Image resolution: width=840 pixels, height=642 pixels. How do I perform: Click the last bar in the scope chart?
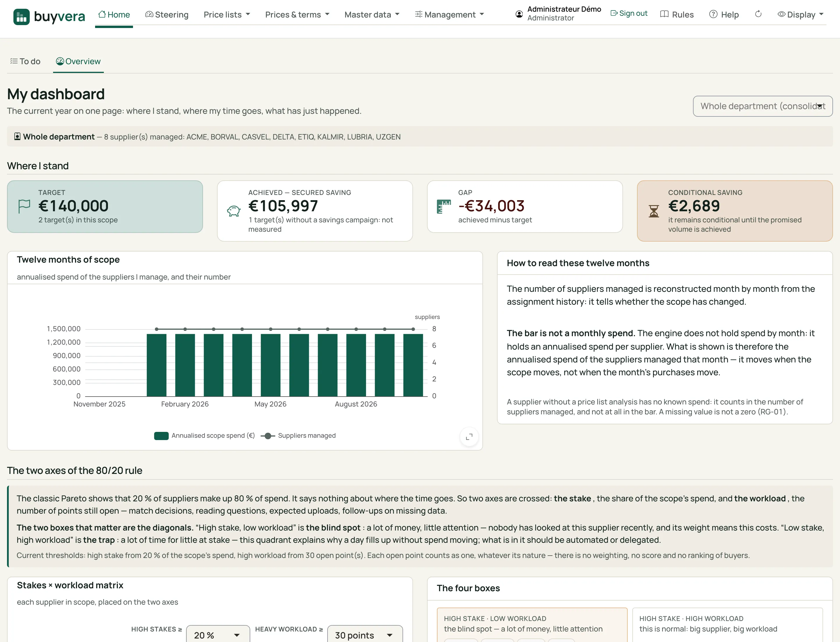tap(413, 365)
